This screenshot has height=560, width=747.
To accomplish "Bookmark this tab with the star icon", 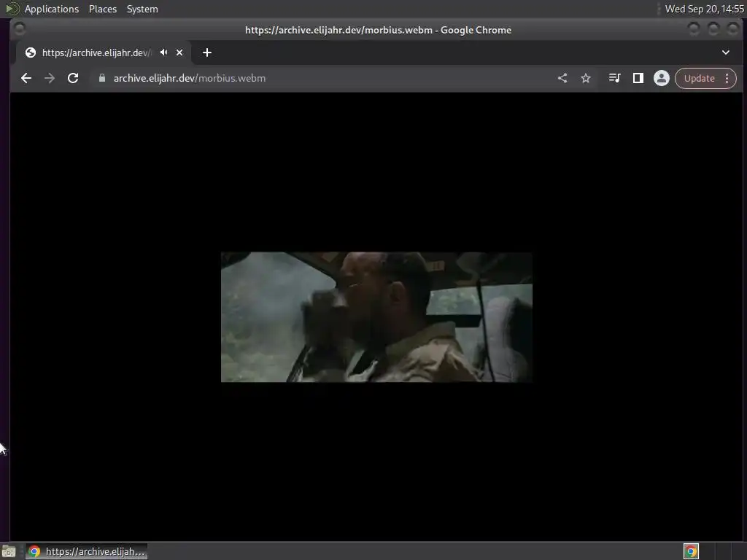I will click(x=586, y=78).
